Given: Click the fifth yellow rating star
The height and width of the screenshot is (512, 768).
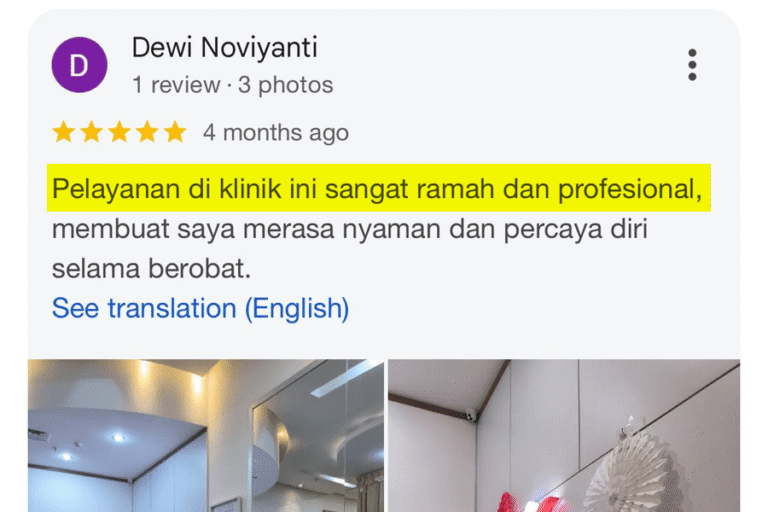Looking at the screenshot, I should coord(175,132).
